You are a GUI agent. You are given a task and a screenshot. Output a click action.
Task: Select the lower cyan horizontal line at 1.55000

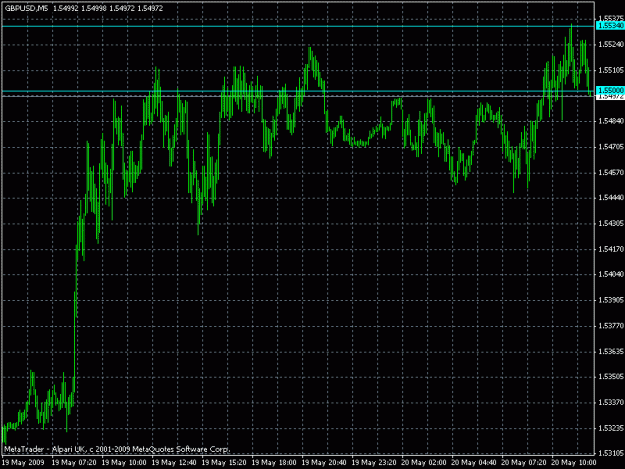(x=298, y=91)
